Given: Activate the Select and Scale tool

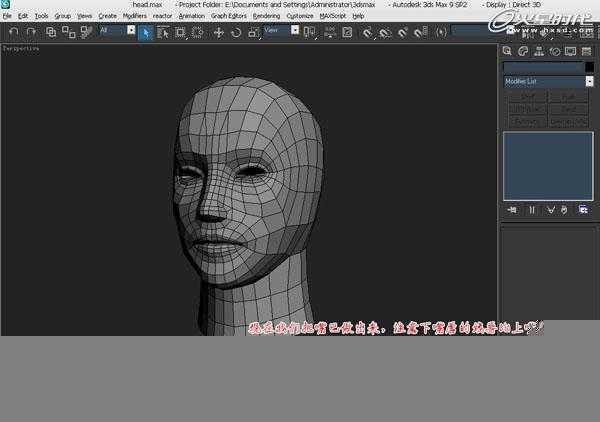Looking at the screenshot, I should pos(254,33).
